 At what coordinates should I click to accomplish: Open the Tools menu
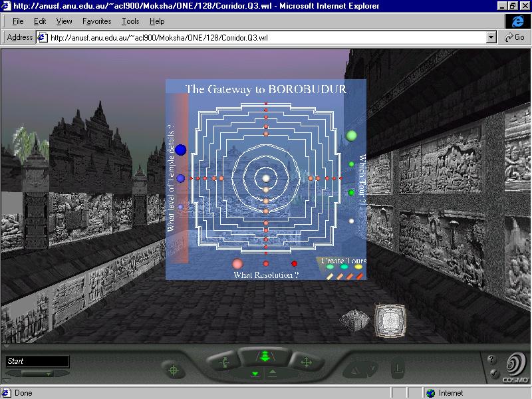coord(130,22)
